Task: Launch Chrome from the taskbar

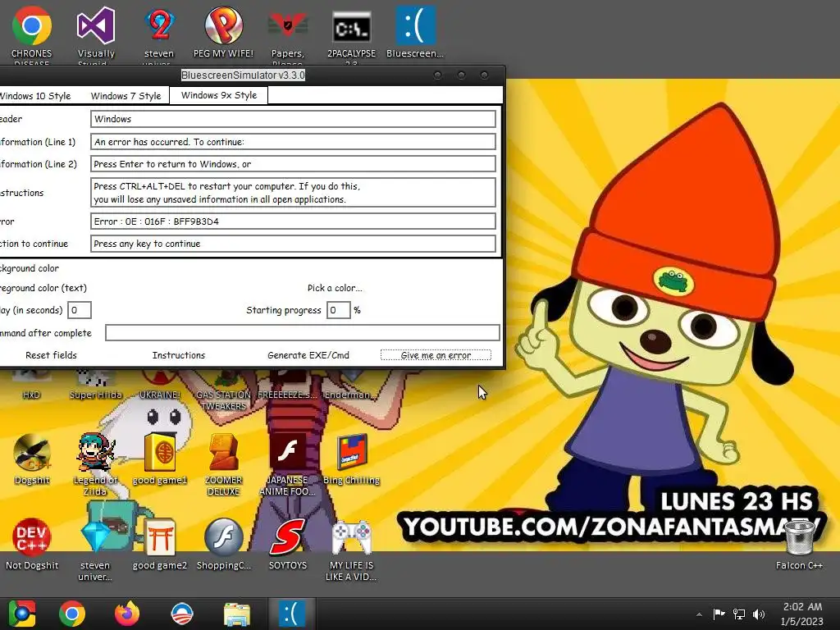Action: [x=72, y=614]
